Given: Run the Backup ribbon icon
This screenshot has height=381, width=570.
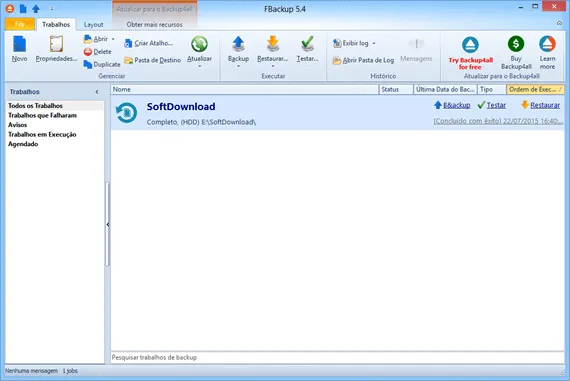Looking at the screenshot, I should click(238, 44).
